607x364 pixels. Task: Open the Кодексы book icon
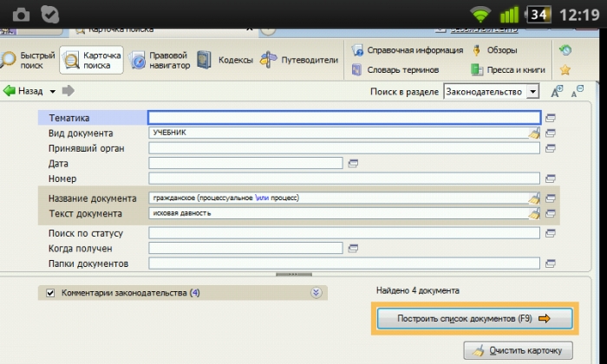[204, 60]
